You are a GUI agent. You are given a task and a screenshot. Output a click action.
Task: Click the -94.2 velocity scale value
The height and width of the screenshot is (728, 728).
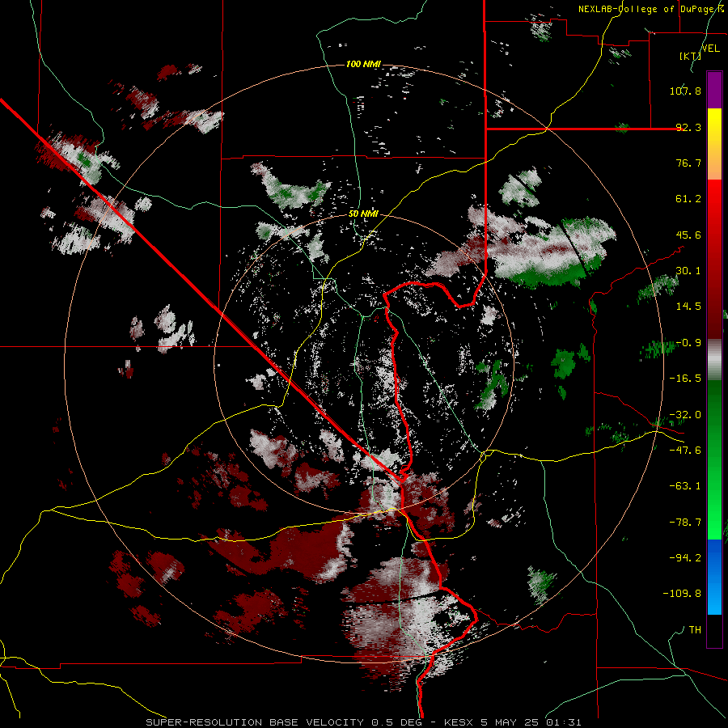[x=685, y=558]
